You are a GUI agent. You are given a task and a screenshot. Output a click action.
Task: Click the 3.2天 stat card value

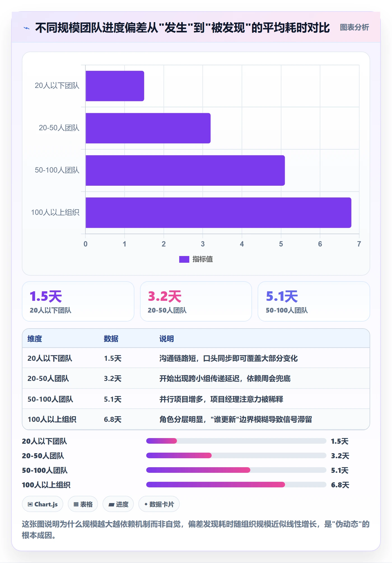coord(165,296)
